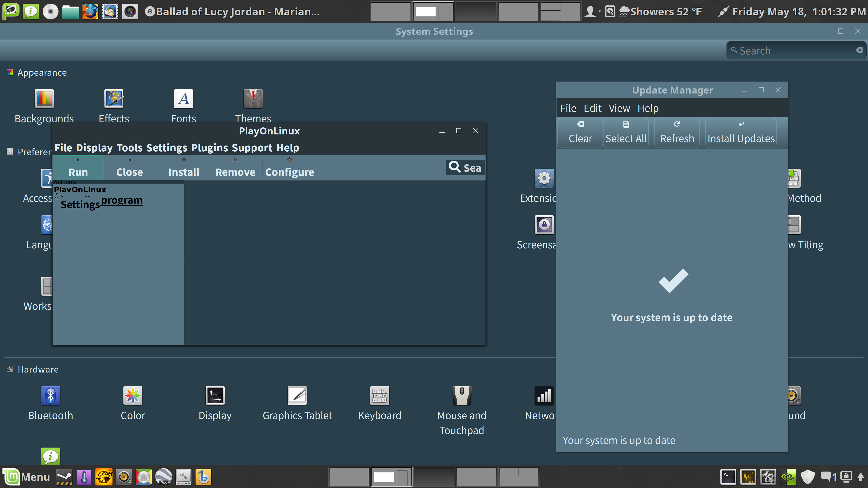Click Remove in the PlayOnLinux toolbar
Viewport: 868px width, 488px height.
236,168
